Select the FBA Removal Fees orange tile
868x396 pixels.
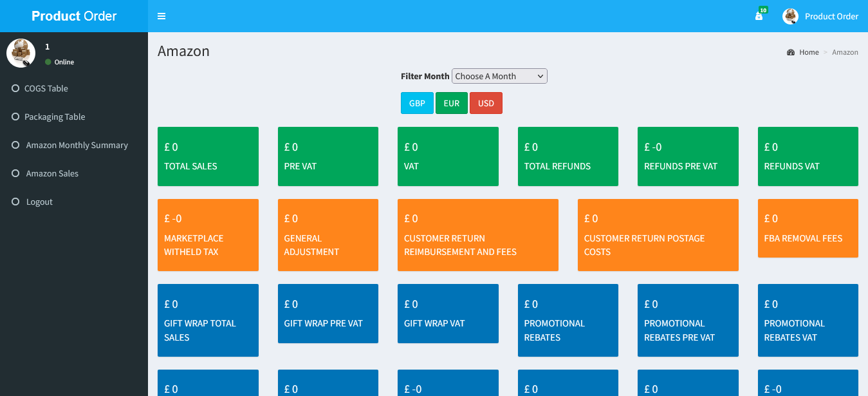tap(808, 228)
